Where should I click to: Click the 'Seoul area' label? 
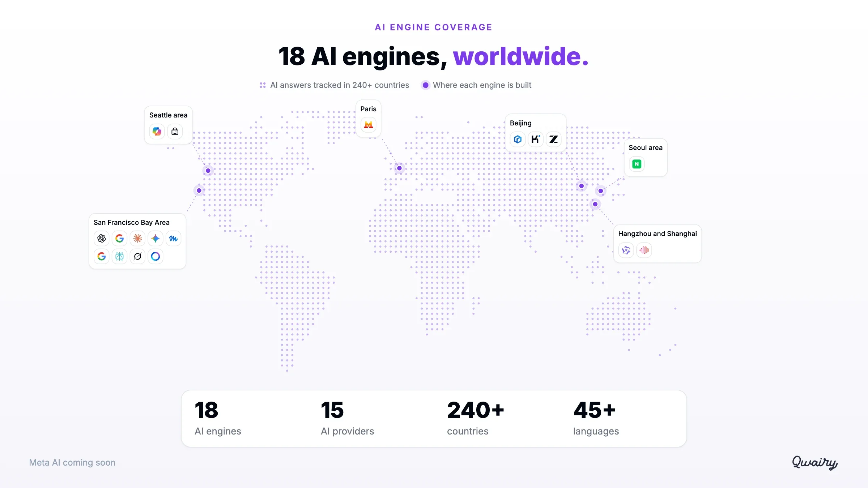click(x=646, y=148)
